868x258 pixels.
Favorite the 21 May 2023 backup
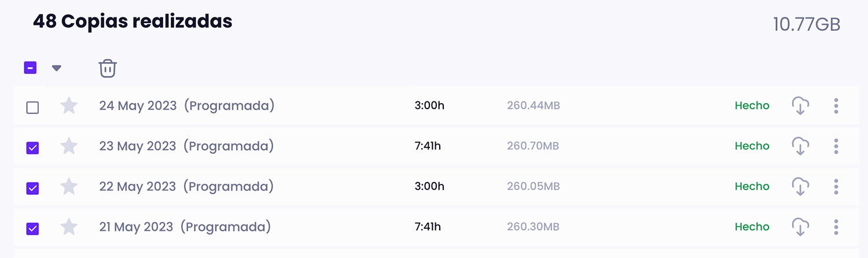click(69, 227)
